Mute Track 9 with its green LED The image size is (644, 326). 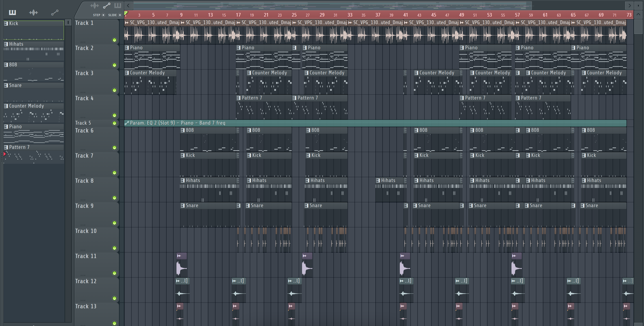coord(115,223)
